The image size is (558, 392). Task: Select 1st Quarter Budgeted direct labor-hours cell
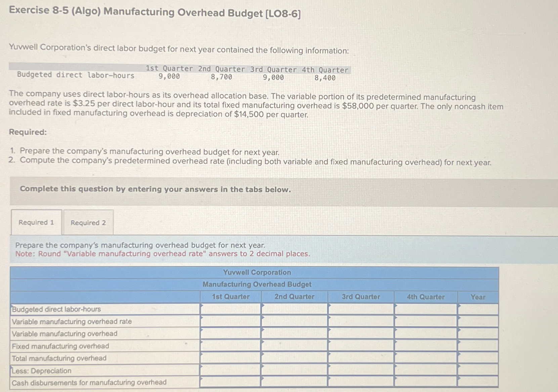[230, 309]
